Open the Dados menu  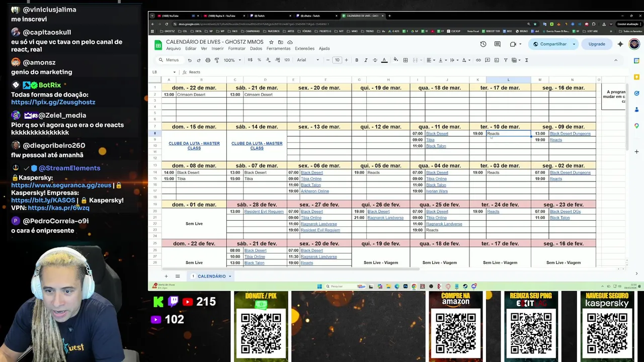[x=256, y=49]
